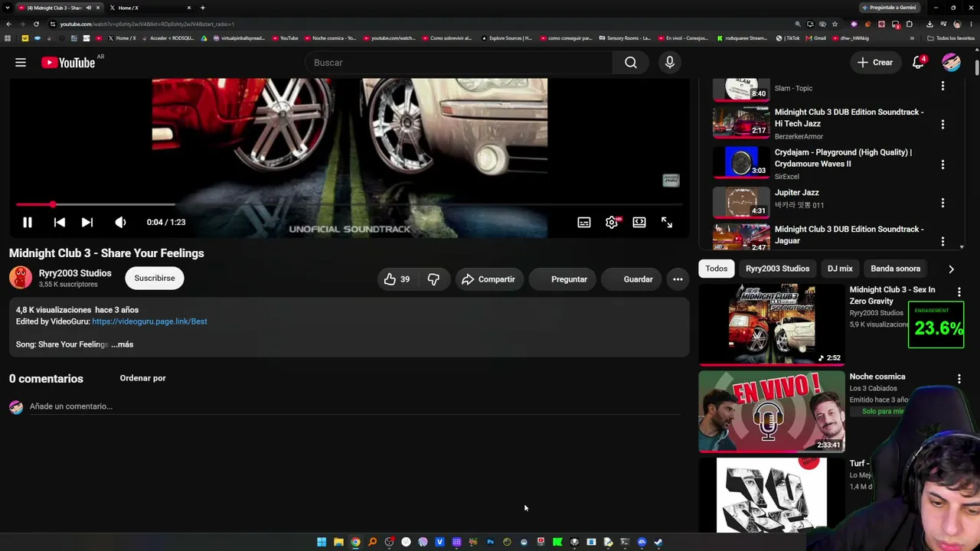Viewport: 980px width, 551px height.
Task: Open the Ordenar por sort dropdown
Action: click(142, 378)
